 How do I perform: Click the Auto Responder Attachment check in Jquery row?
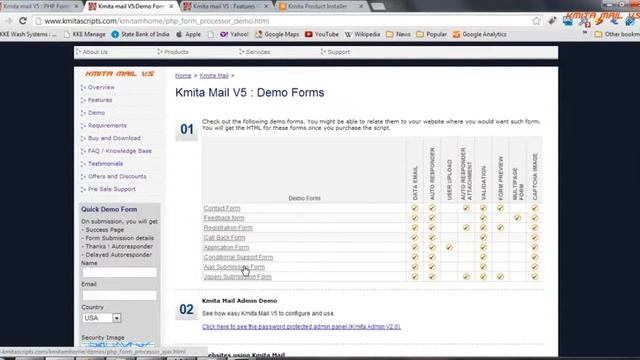[466, 277]
